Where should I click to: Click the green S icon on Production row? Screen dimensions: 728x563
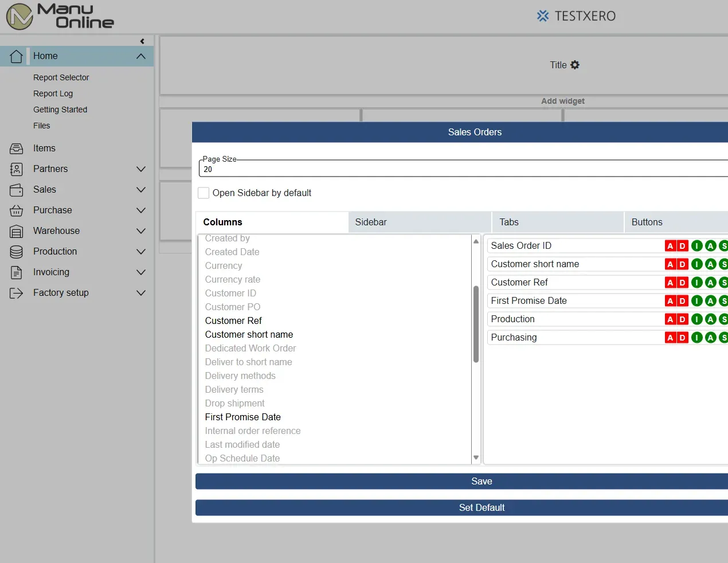(723, 319)
